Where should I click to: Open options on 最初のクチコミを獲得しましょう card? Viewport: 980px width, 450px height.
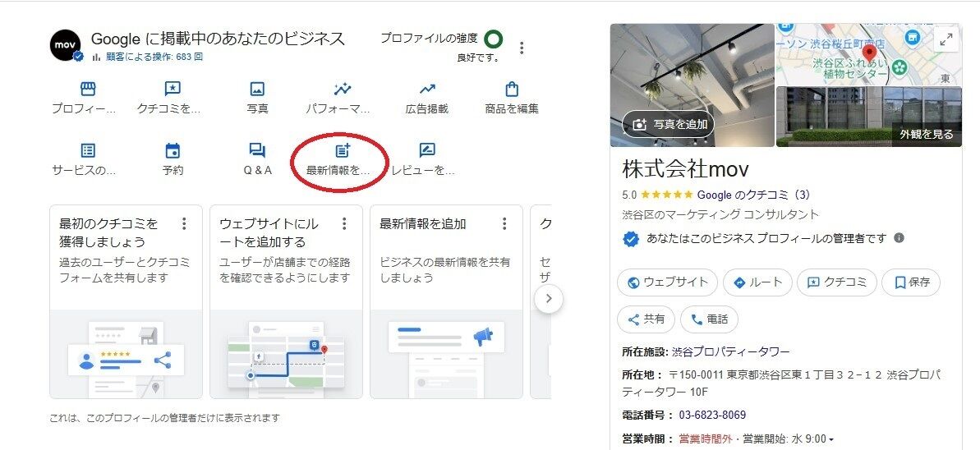coord(184,223)
